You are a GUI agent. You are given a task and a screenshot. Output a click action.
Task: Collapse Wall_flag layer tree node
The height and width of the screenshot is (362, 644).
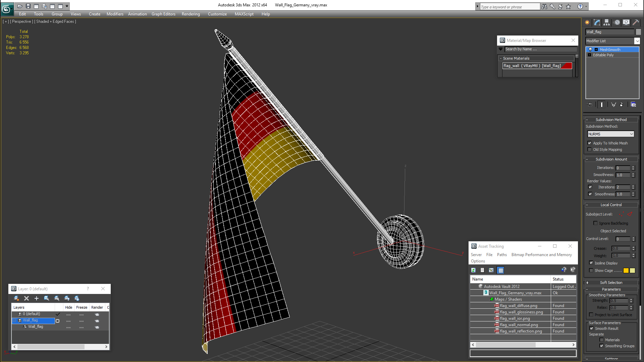coord(15,320)
